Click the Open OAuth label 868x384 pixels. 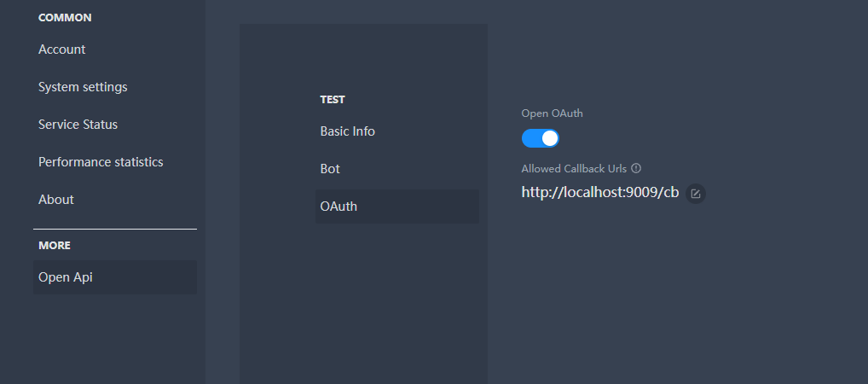552,113
